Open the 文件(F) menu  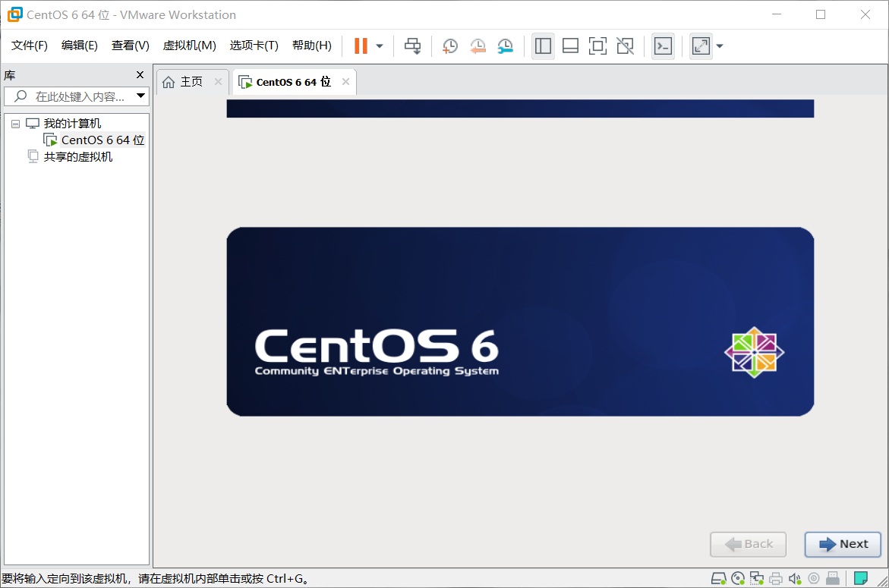(x=29, y=46)
